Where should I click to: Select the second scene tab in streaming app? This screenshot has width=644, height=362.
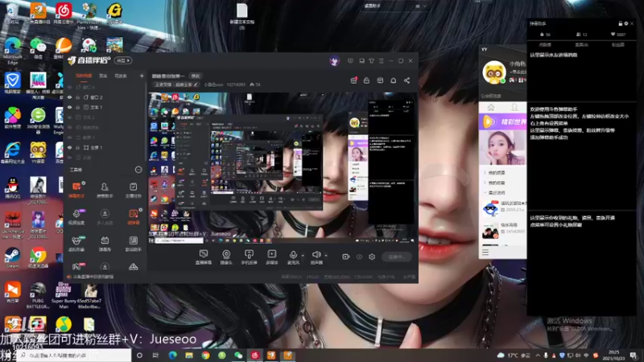(x=104, y=76)
